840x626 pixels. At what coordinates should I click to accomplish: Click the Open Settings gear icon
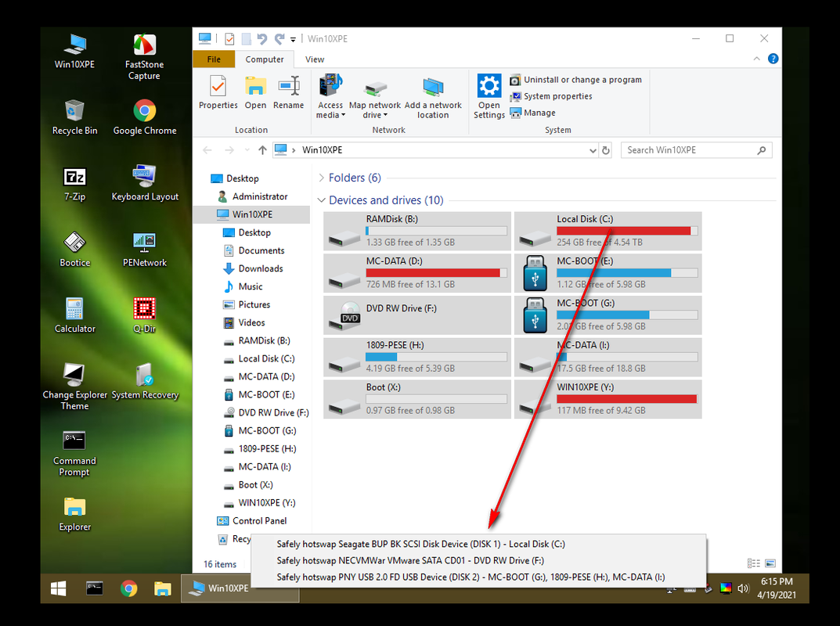[489, 97]
